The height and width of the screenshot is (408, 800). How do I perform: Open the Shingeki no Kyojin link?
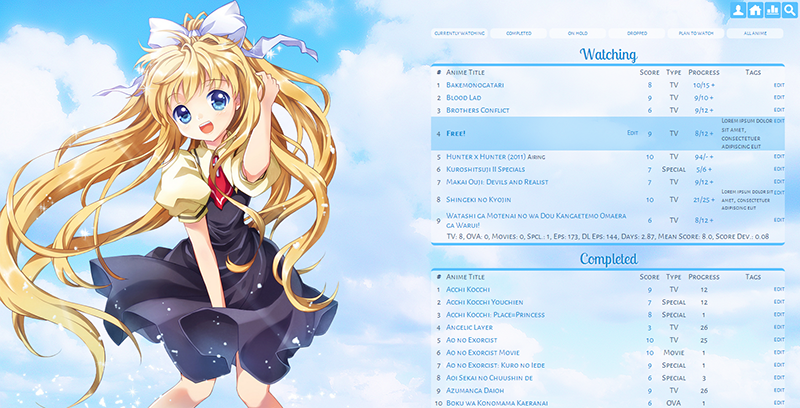478,200
